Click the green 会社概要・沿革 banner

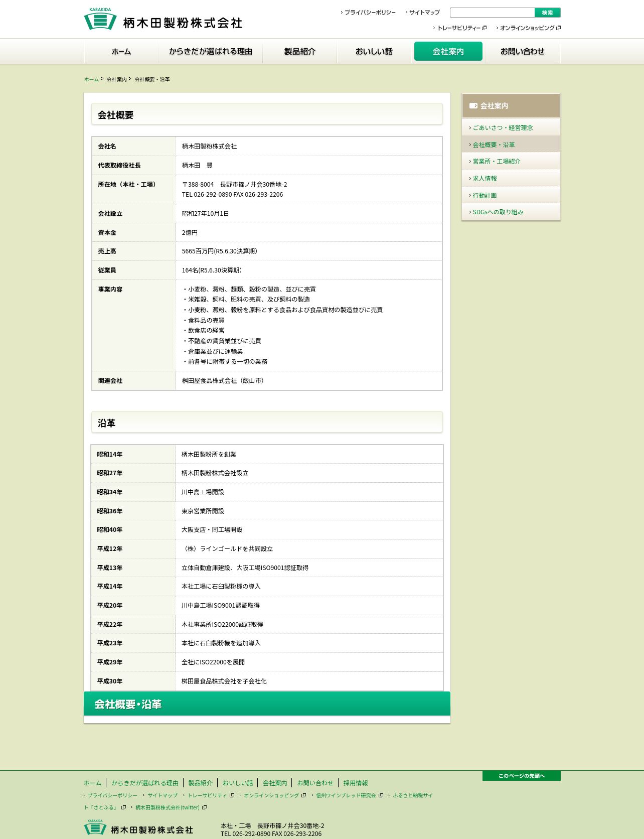267,704
